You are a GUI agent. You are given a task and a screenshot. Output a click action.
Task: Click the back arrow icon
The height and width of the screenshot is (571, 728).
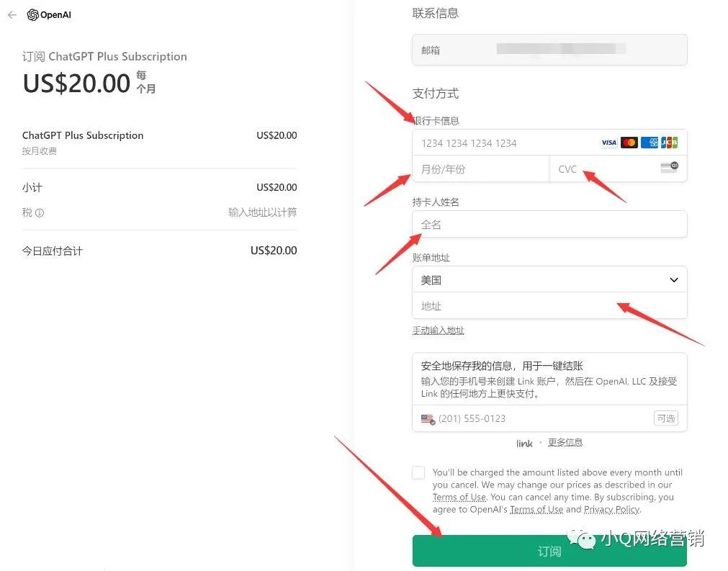click(x=12, y=15)
